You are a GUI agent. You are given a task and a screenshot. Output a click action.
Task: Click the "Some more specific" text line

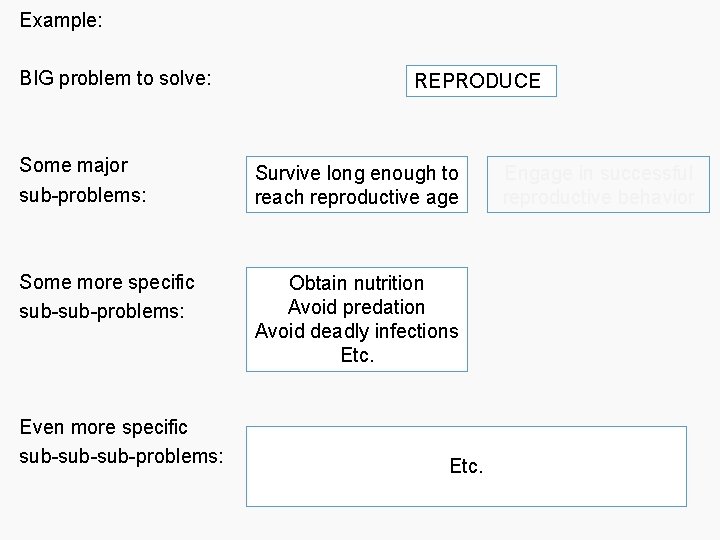[x=107, y=283]
